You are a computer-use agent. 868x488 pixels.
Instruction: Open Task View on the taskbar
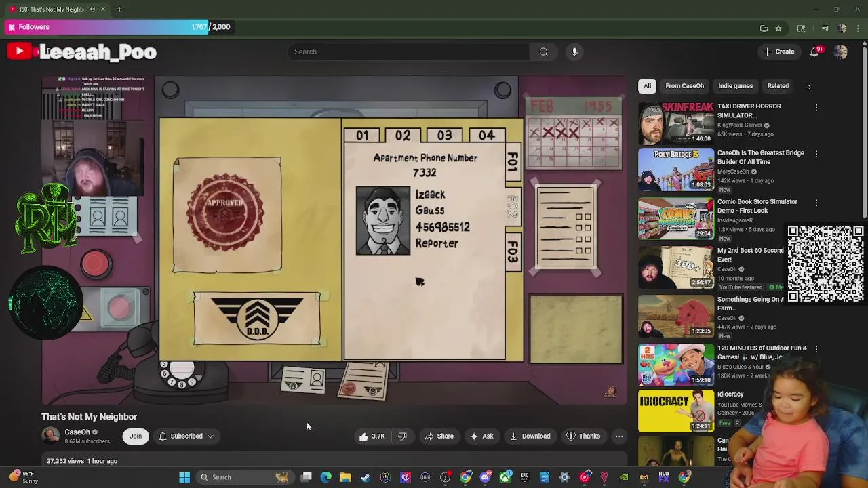307,477
